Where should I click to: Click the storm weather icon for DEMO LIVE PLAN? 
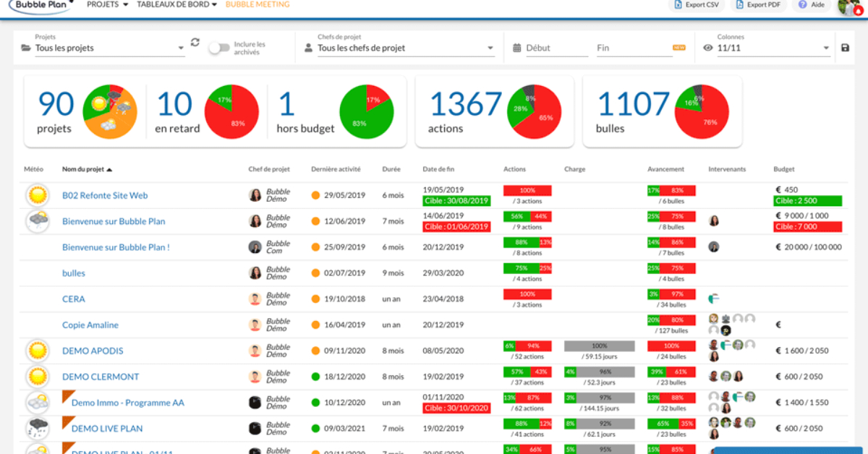(36, 428)
